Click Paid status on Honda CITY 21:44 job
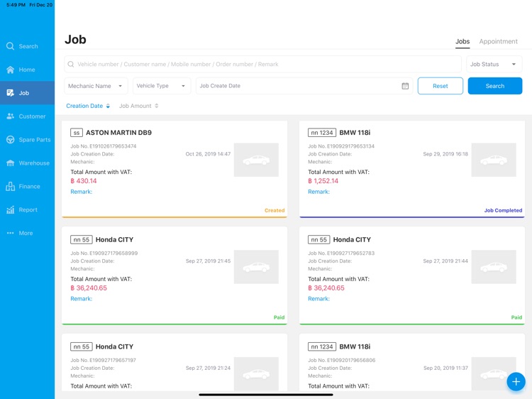The height and width of the screenshot is (399, 532). [516, 317]
